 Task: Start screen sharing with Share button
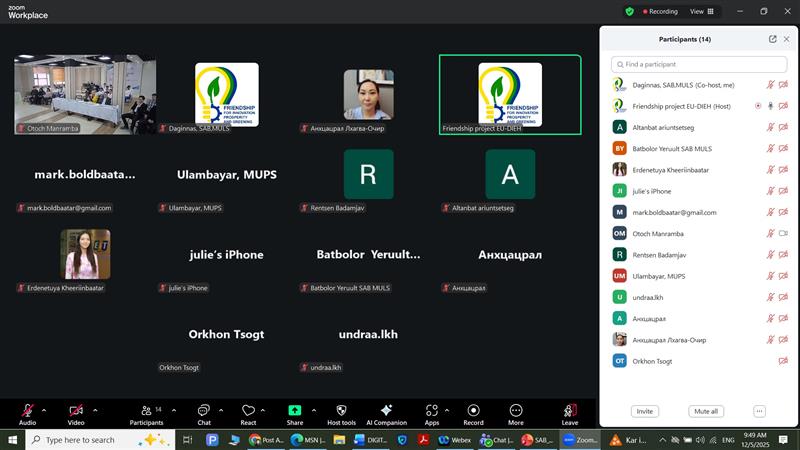tap(294, 413)
